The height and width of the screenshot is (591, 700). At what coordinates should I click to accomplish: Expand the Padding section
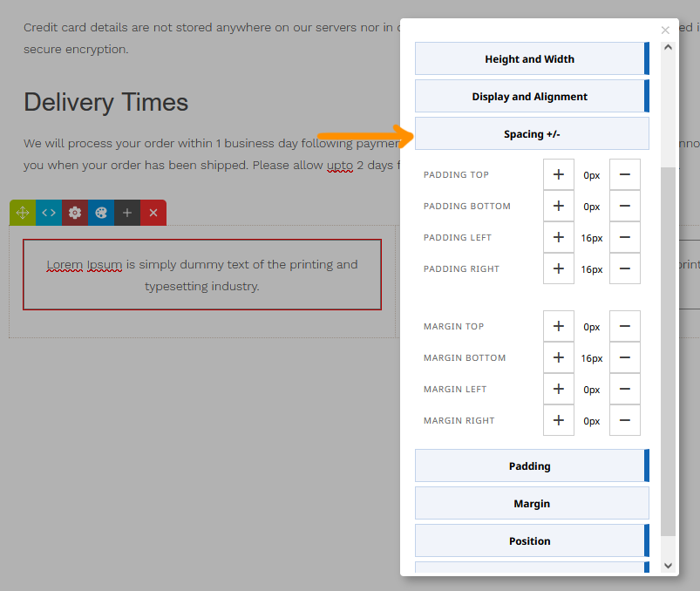coord(530,466)
